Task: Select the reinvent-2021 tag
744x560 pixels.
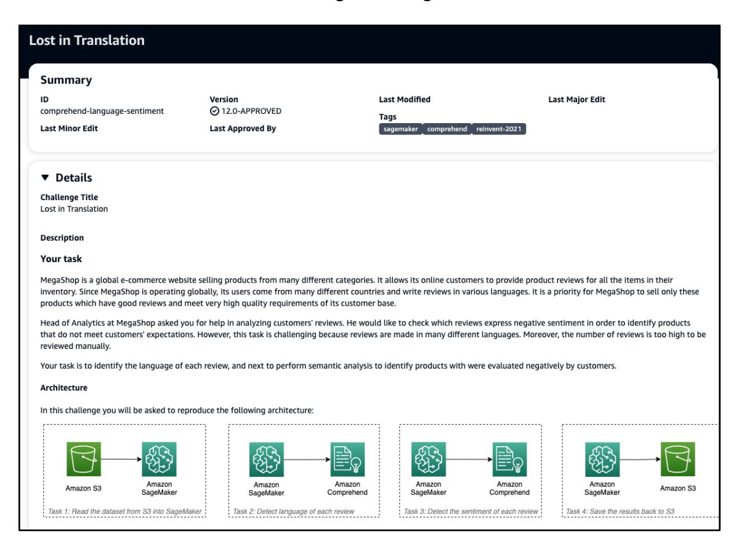Action: point(498,129)
